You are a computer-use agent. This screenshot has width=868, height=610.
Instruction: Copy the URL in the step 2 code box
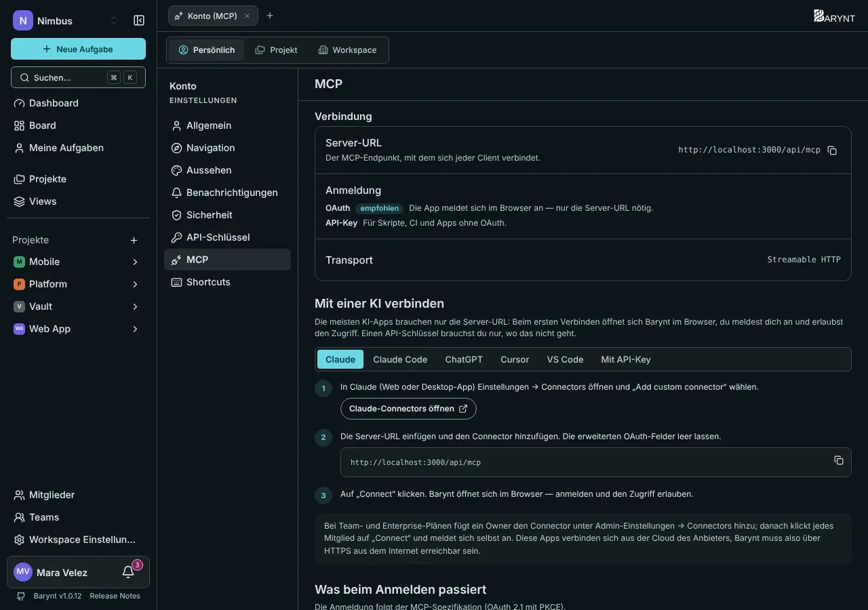[x=839, y=460]
